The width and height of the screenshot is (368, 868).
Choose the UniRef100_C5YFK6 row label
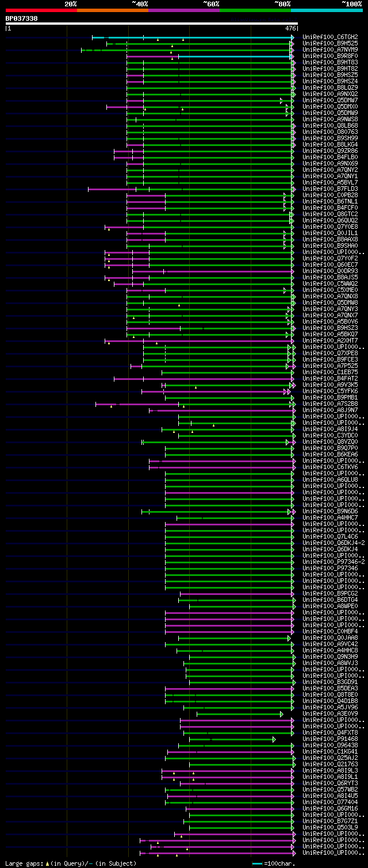(x=330, y=391)
